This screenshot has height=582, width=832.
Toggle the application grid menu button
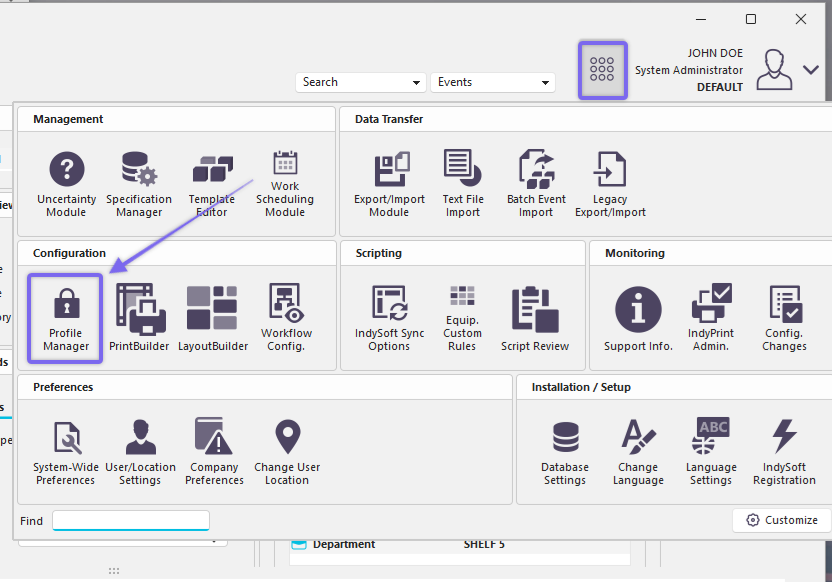pos(602,70)
